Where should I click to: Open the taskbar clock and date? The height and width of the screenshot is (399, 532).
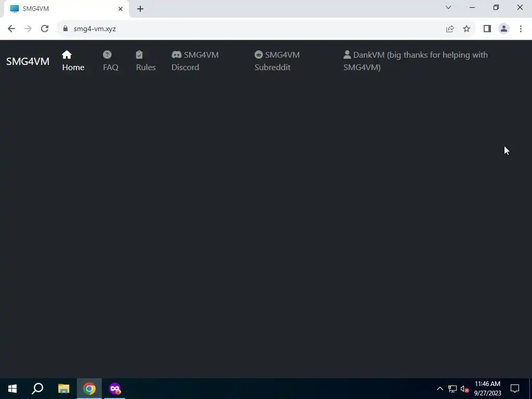[x=487, y=389]
